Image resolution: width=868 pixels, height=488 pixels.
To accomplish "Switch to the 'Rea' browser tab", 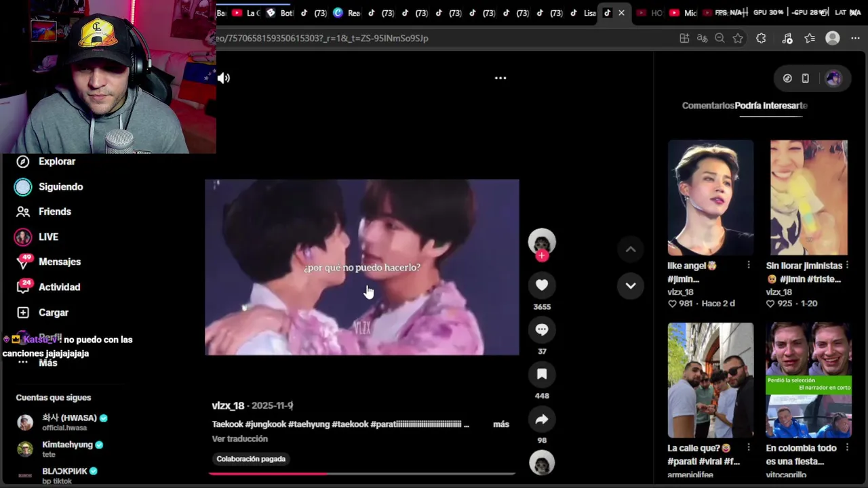I will click(x=347, y=13).
